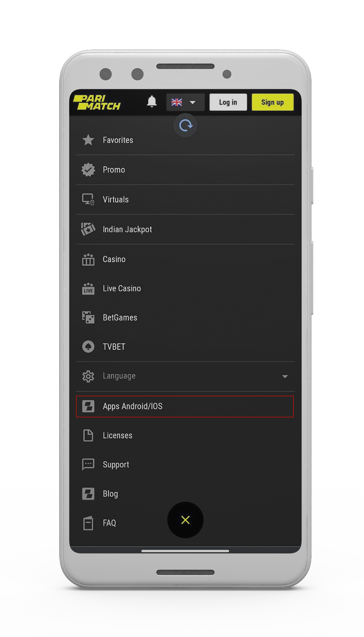This screenshot has width=364, height=637.
Task: Click the Virtuals monitor icon
Action: tap(88, 199)
